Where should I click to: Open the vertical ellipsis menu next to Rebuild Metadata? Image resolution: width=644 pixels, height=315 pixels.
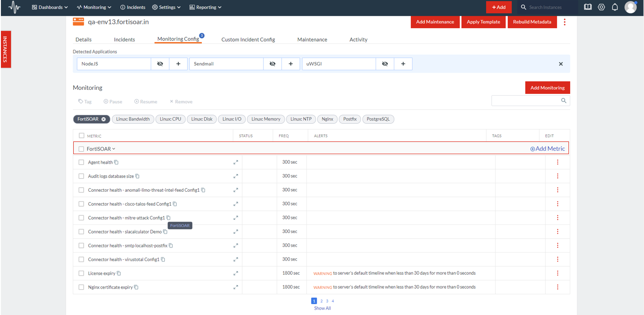(565, 22)
